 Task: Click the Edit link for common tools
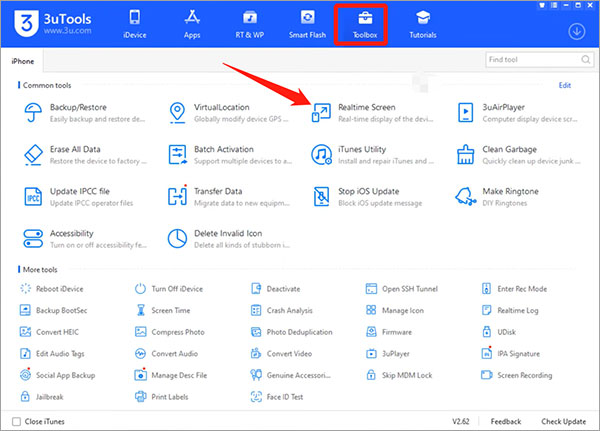click(x=565, y=86)
